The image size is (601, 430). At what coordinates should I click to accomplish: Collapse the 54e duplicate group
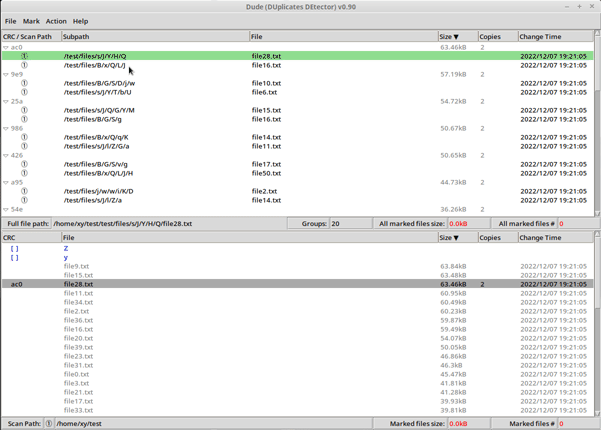tap(6, 210)
